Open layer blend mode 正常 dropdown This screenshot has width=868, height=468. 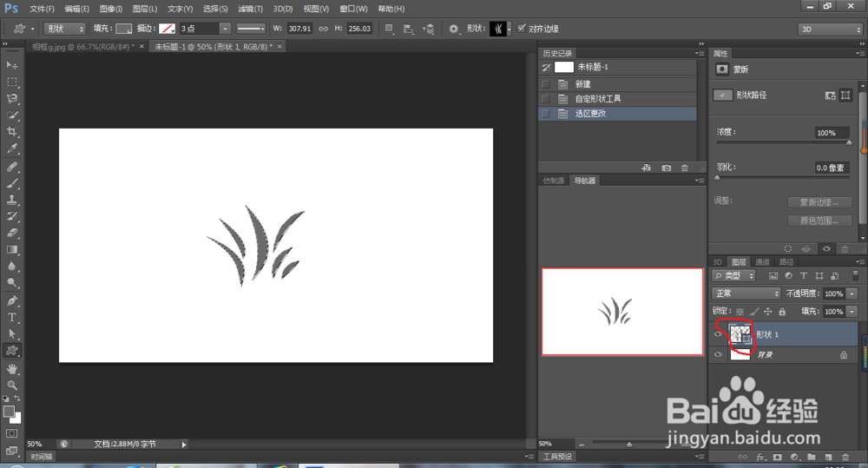tap(746, 293)
